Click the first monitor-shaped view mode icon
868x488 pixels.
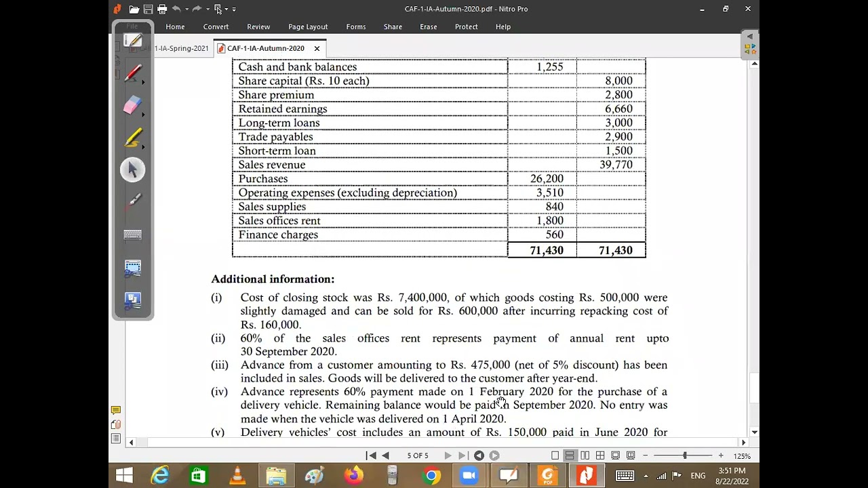point(616,455)
